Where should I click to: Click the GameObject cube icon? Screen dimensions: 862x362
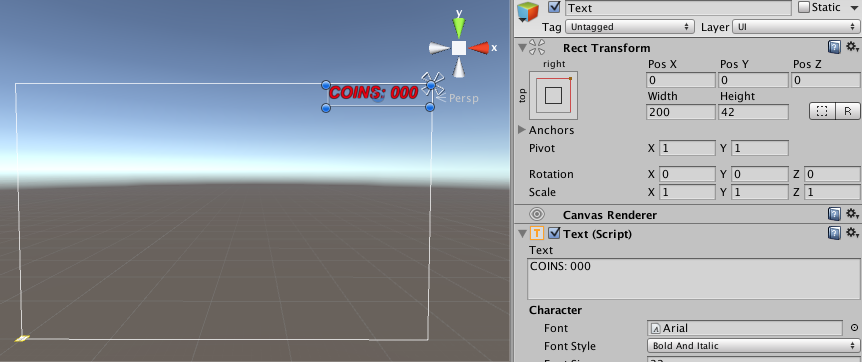[x=528, y=12]
